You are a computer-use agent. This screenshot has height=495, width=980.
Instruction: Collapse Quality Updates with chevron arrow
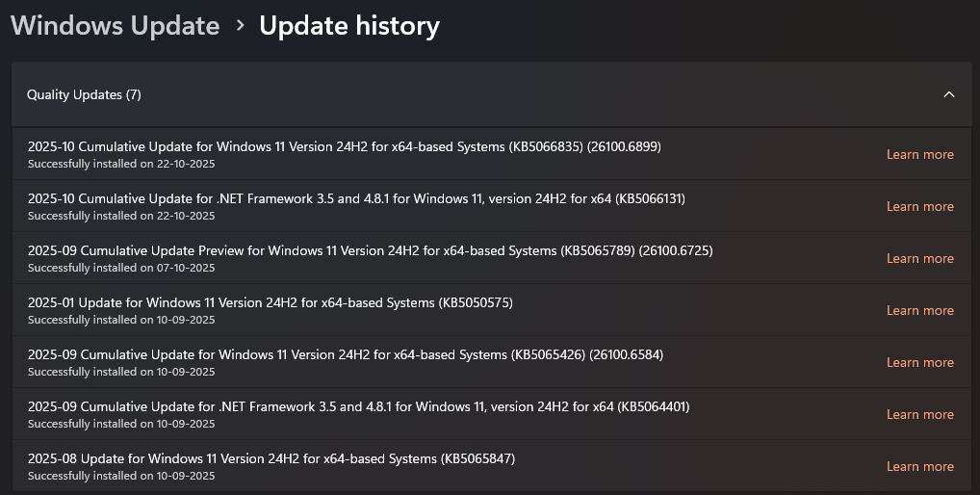pyautogui.click(x=948, y=94)
